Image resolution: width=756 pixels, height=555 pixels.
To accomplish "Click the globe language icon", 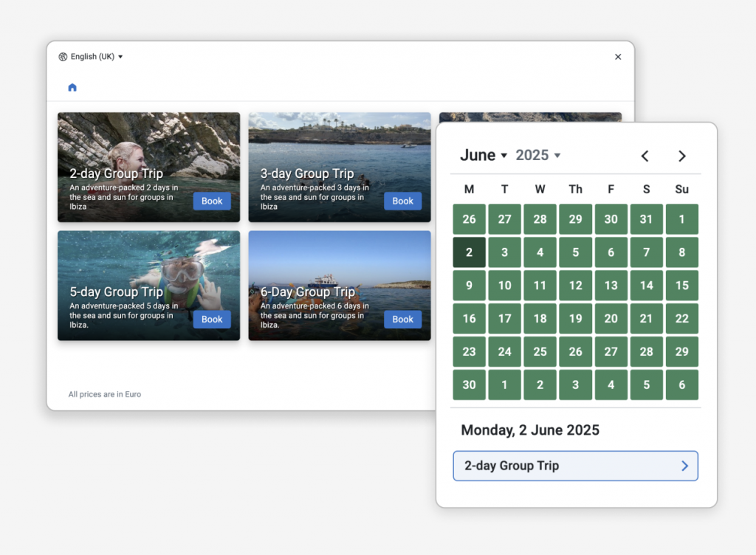I will point(63,57).
